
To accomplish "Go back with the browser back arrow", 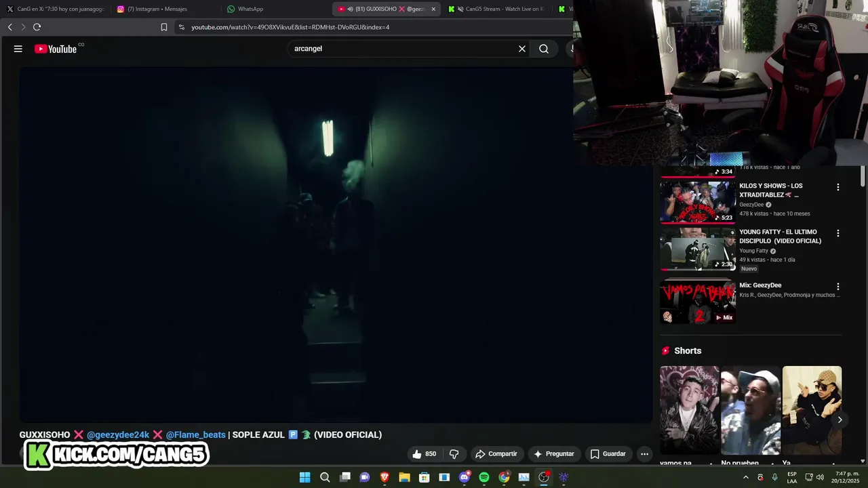I will [x=10, y=27].
